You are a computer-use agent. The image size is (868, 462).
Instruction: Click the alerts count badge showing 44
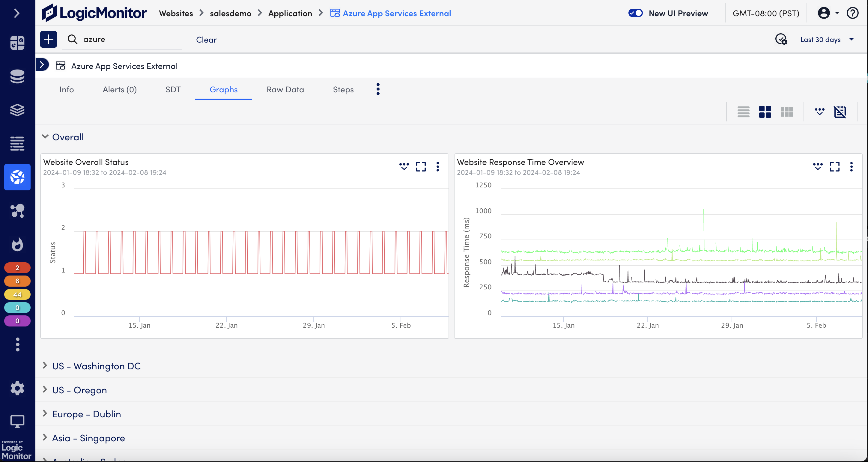[17, 294]
